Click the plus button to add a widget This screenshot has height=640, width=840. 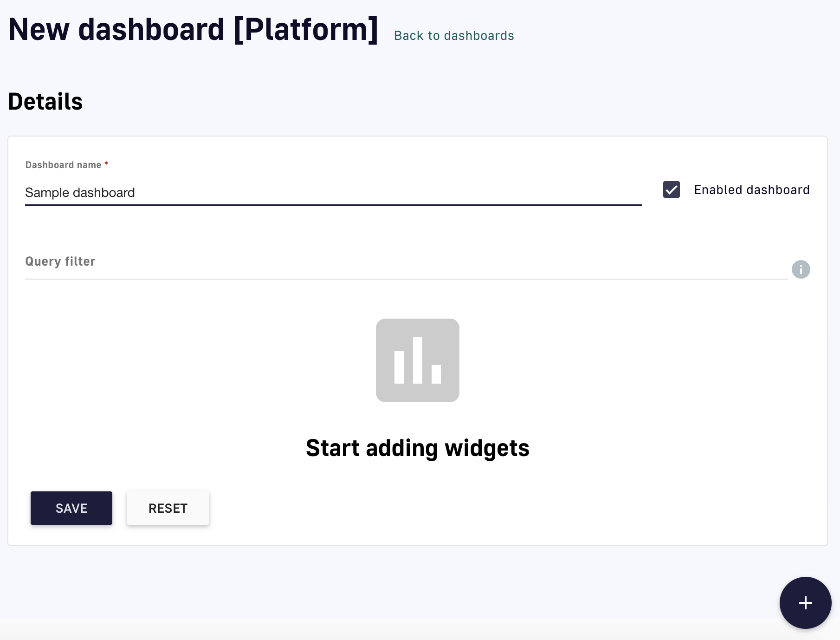tap(805, 602)
